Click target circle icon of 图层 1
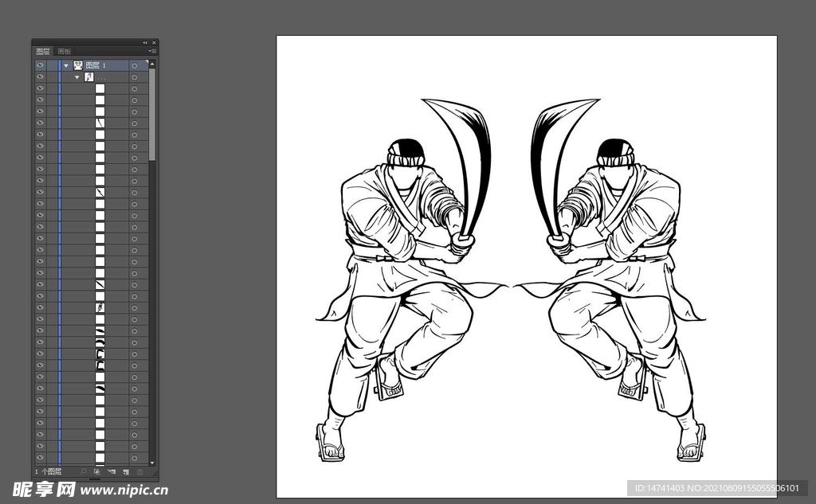This screenshot has width=816, height=504. pos(135,65)
